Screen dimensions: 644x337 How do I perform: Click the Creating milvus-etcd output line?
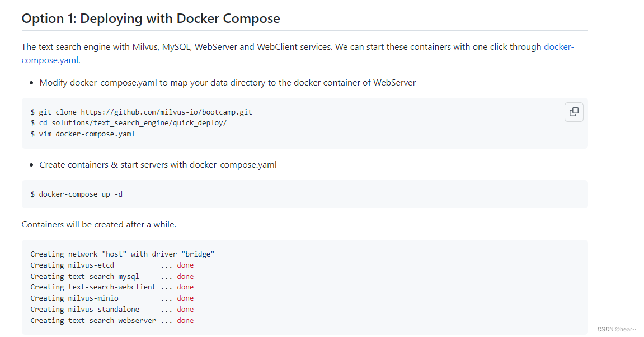tap(112, 265)
